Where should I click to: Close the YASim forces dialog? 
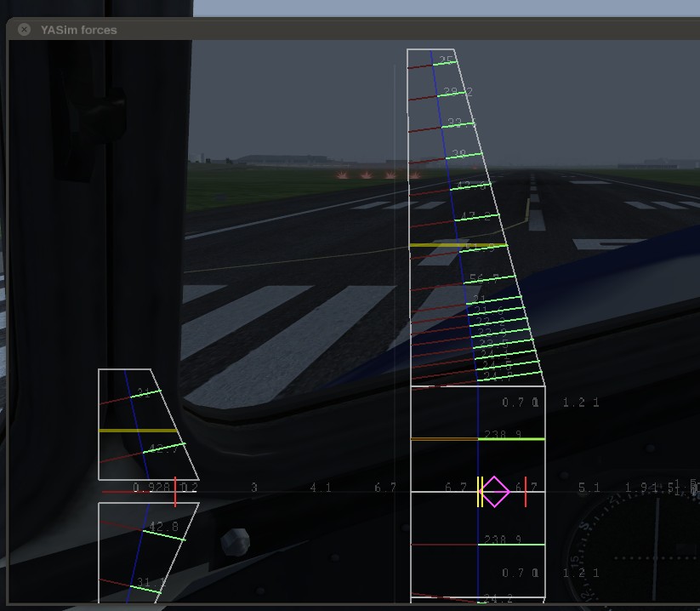[x=24, y=30]
